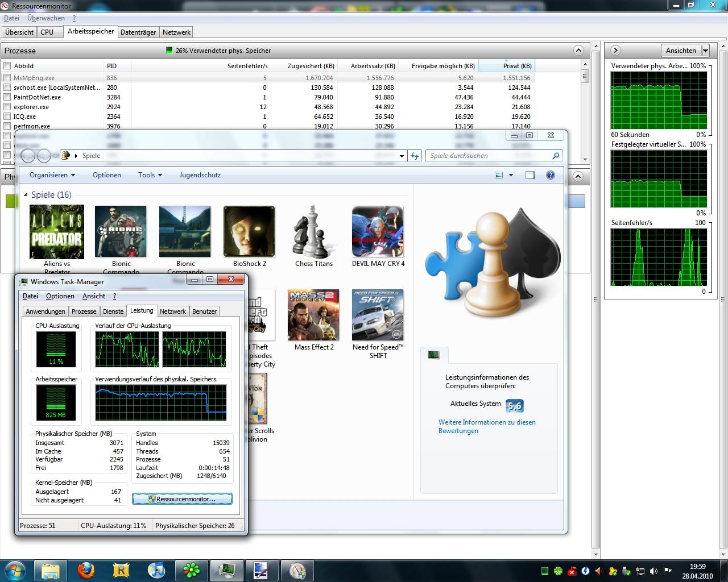Click the Windows Start orb

point(14,571)
